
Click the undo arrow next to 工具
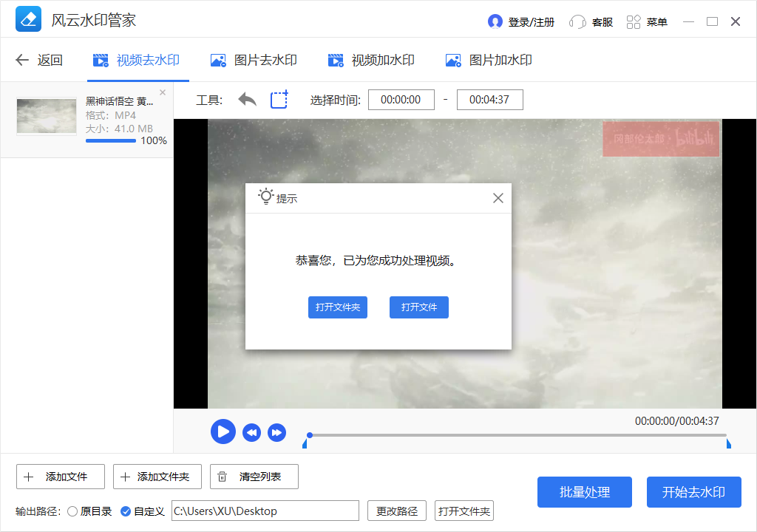[247, 99]
